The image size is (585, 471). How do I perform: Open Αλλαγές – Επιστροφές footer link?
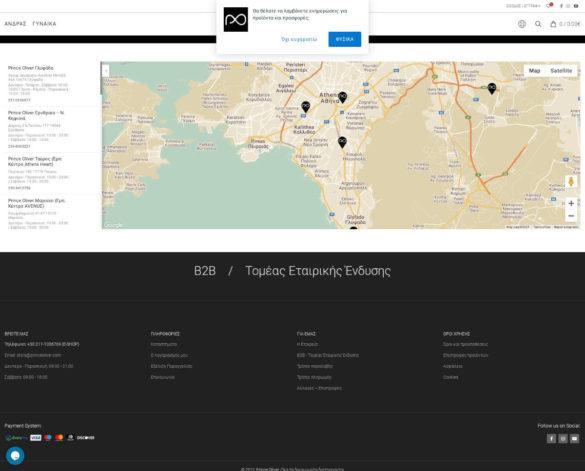(x=319, y=388)
